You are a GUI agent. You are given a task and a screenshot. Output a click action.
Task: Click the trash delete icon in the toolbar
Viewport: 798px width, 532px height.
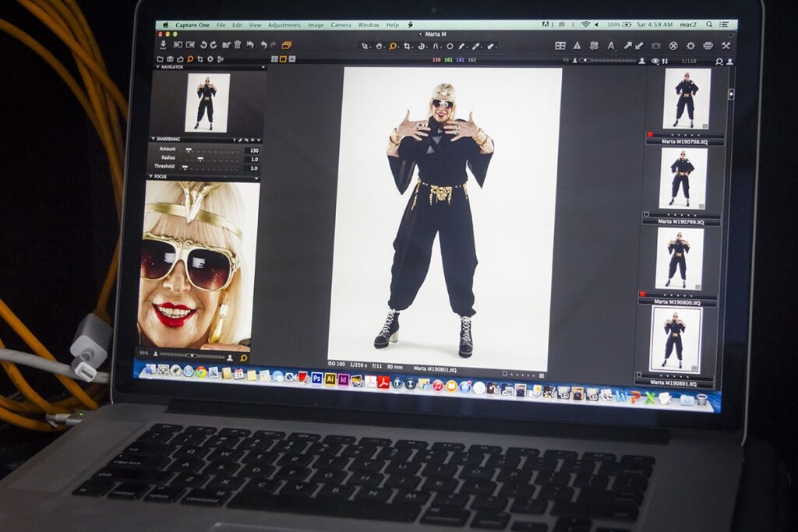click(x=238, y=45)
